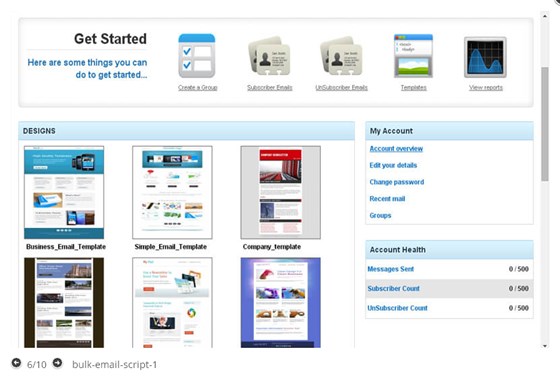Click the scrollbar up arrow
The width and height of the screenshot is (560, 380).
pos(545,16)
